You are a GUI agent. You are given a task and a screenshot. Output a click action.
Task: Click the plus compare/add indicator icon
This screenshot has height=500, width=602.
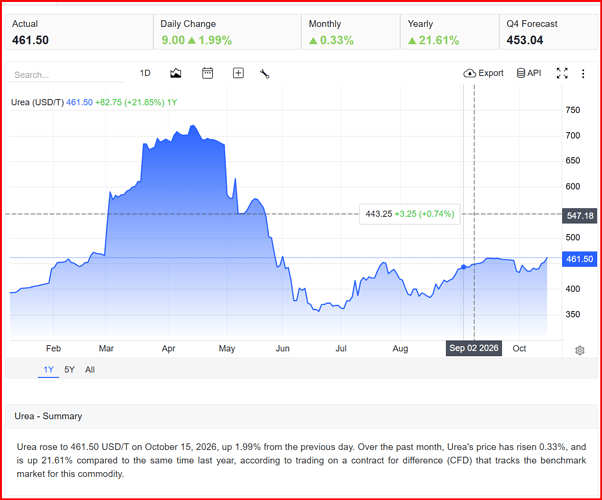238,73
